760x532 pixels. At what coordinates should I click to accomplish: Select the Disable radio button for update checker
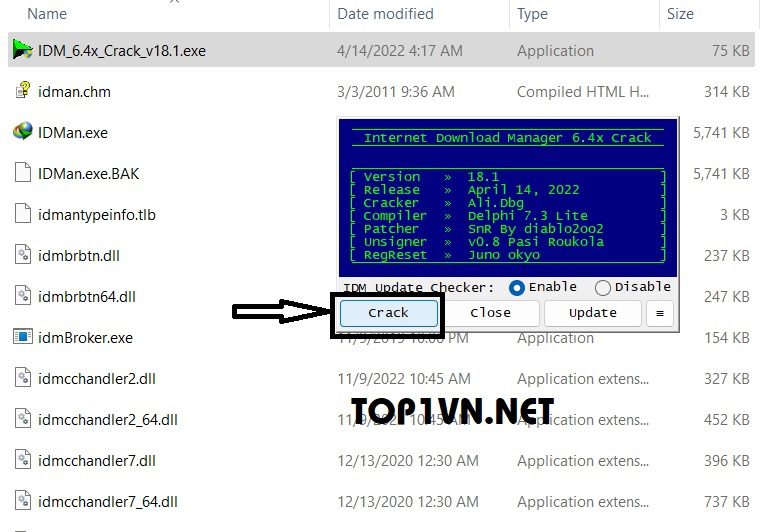coord(602,288)
